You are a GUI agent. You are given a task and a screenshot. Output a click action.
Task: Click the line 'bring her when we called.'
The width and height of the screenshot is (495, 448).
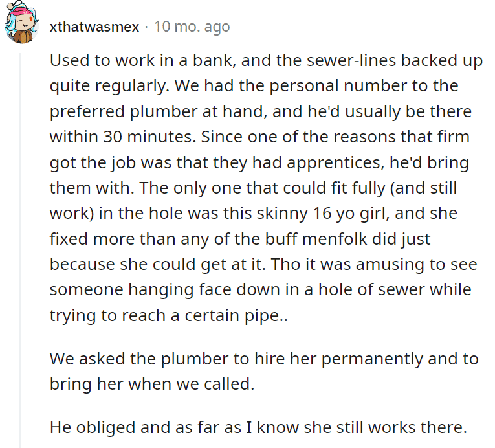[152, 385]
